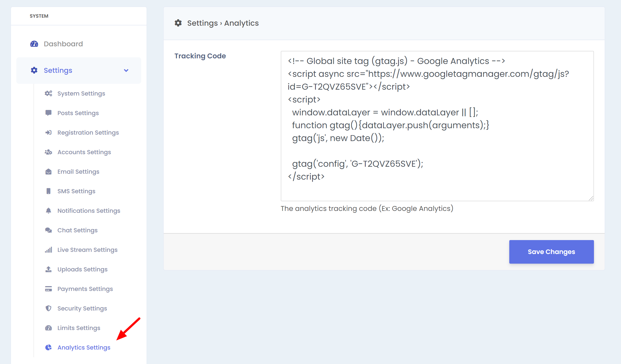Click the Security Settings shield icon
The width and height of the screenshot is (621, 364).
tap(48, 308)
